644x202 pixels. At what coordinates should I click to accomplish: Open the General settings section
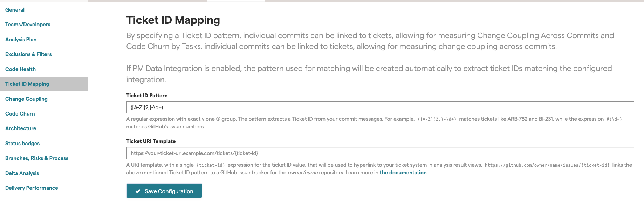15,10
